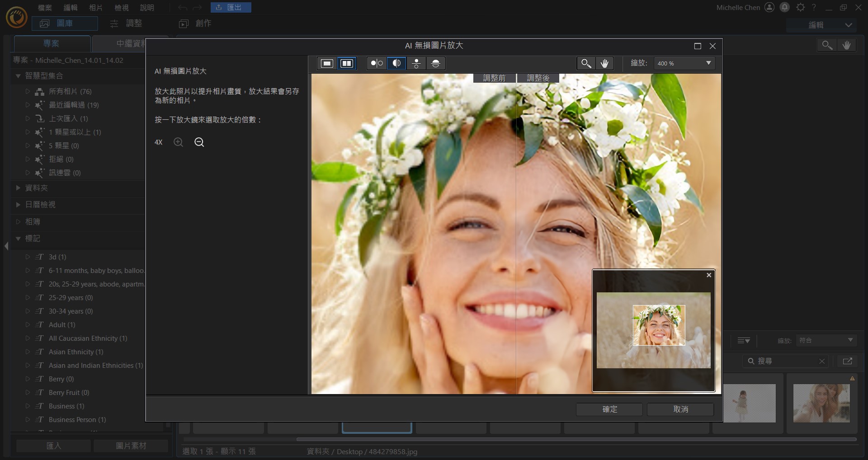Close the navigator preview thumbnail panel
The image size is (868, 460).
coord(709,275)
